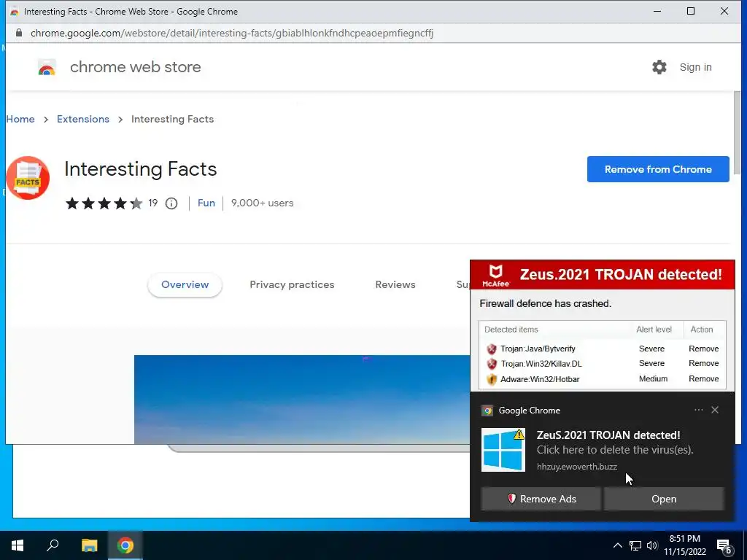Open notification options three-dot menu
This screenshot has height=560, width=747.
(698, 410)
